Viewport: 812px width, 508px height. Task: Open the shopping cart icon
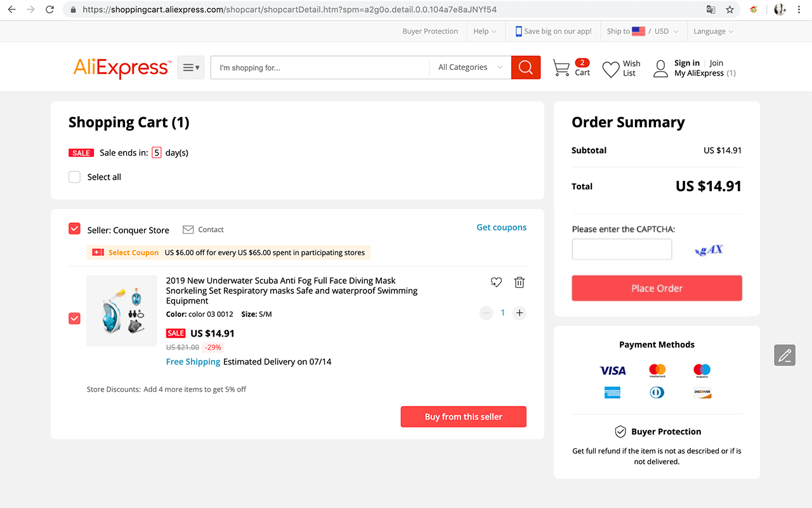[x=561, y=68]
